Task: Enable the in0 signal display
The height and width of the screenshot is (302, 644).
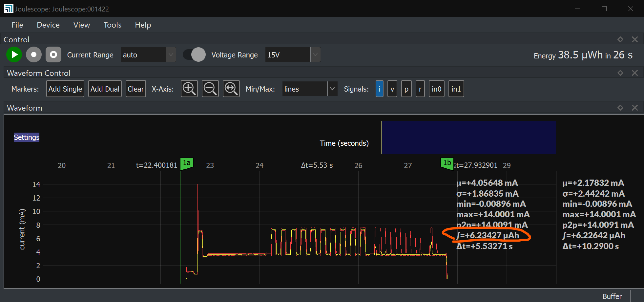Action: 436,89
